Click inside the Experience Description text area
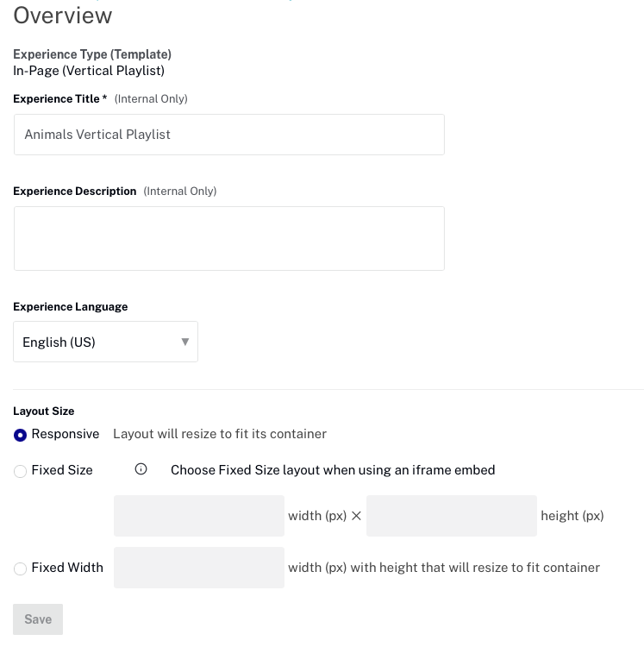This screenshot has width=644, height=647. point(229,238)
